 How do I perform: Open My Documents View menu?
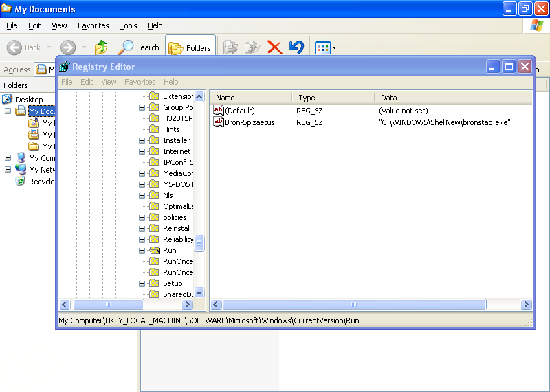pyautogui.click(x=59, y=25)
